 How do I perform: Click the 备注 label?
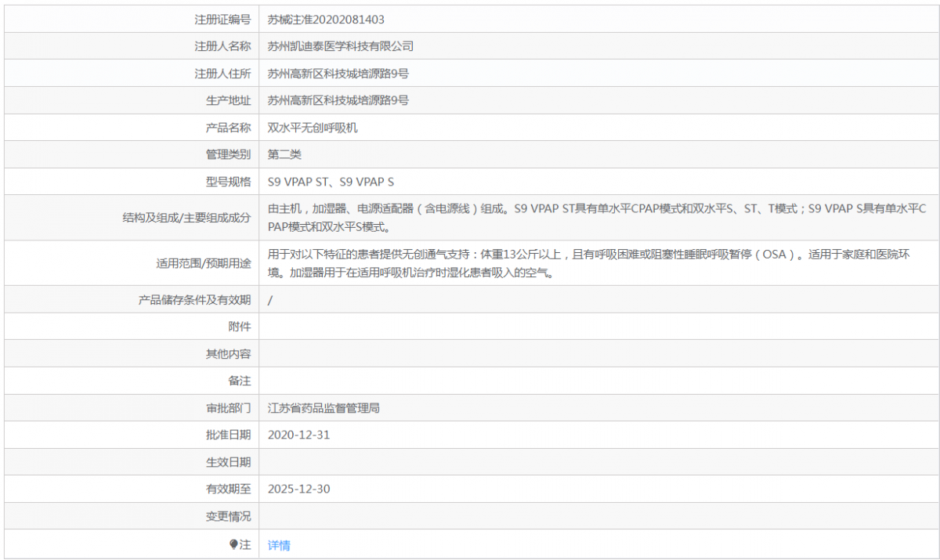point(240,381)
